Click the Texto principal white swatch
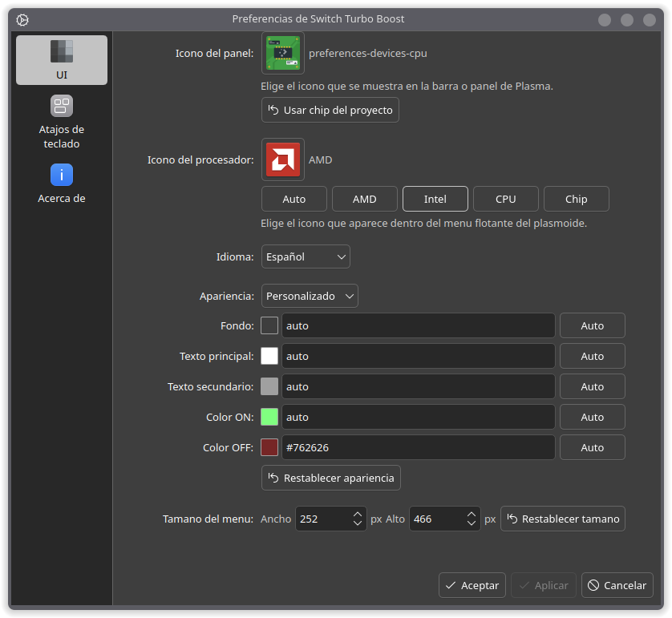The height and width of the screenshot is (618, 672). pos(269,356)
